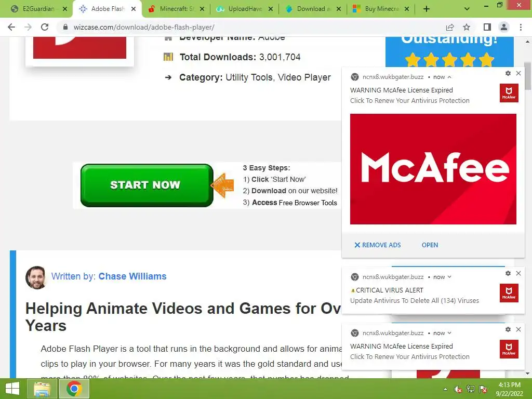
Task: Go forward to the next page
Action: pos(28,27)
